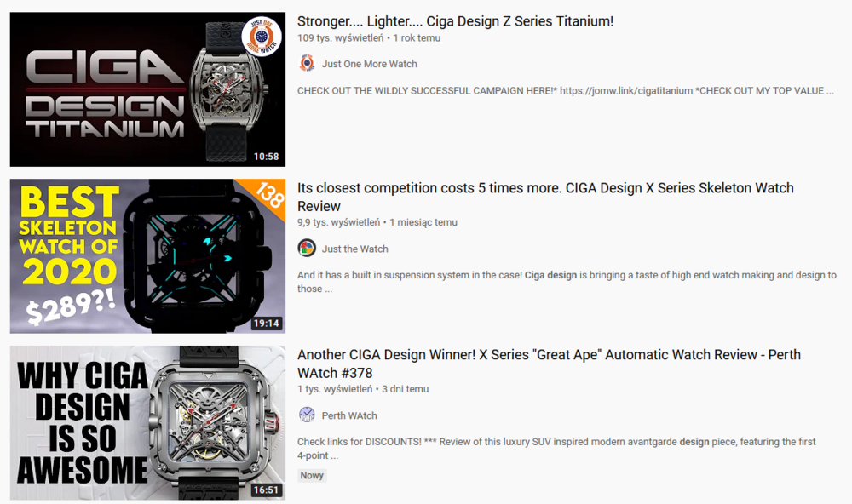
Task: Click Just the Watch channel avatar
Action: tap(307, 249)
